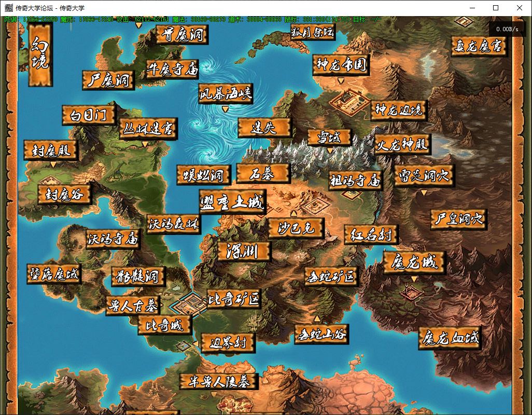The width and height of the screenshot is (532, 415).
Task: Travel to 神龙边境
Action: click(399, 110)
